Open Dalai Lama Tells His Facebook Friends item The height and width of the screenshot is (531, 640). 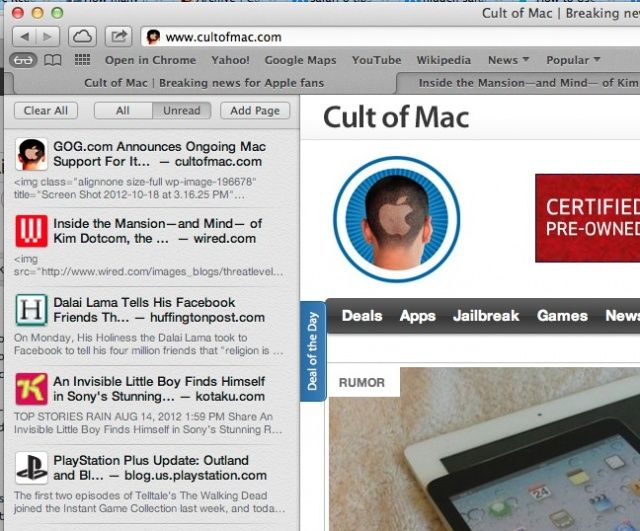[x=152, y=324]
